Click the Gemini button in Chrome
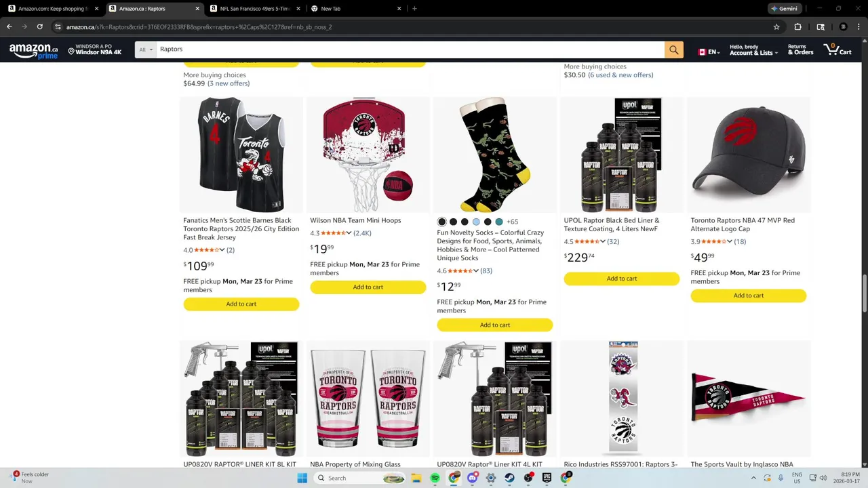This screenshot has height=488, width=868. coord(785,9)
